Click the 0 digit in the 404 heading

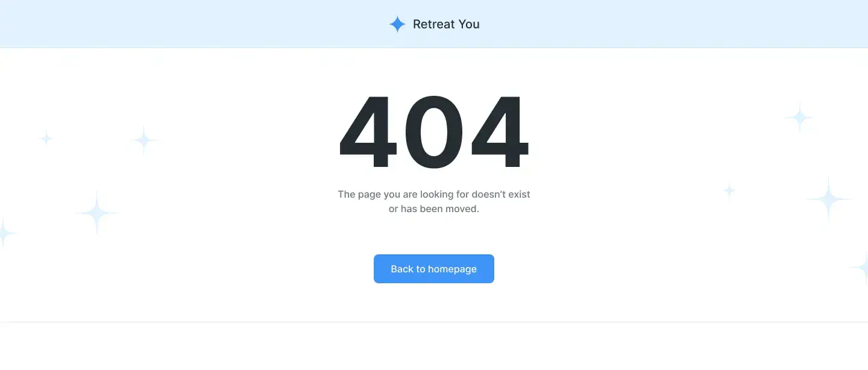point(434,133)
